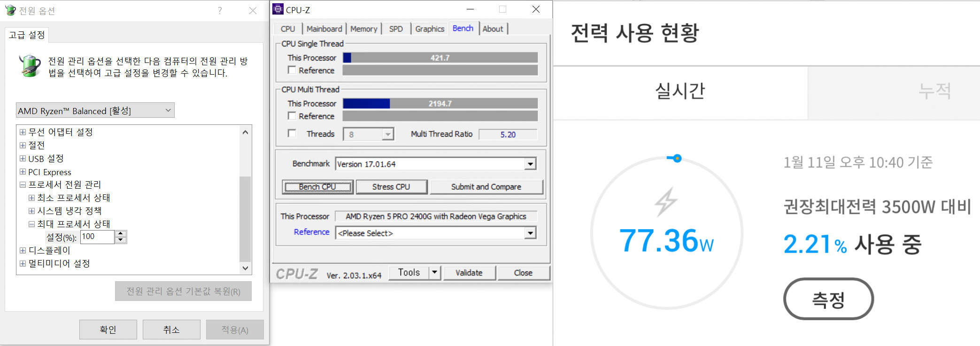This screenshot has height=346, width=980.
Task: Click the multi thread This Processor score bar
Action: click(440, 103)
